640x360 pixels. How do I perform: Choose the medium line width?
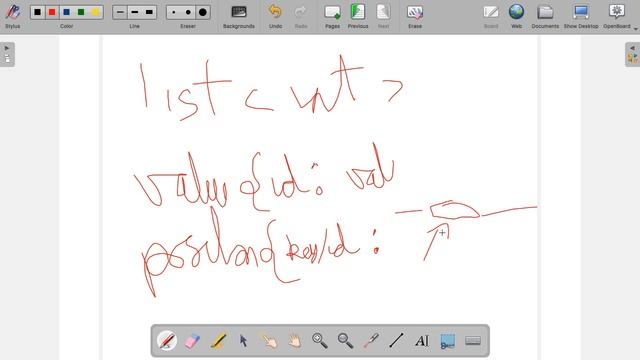click(135, 12)
